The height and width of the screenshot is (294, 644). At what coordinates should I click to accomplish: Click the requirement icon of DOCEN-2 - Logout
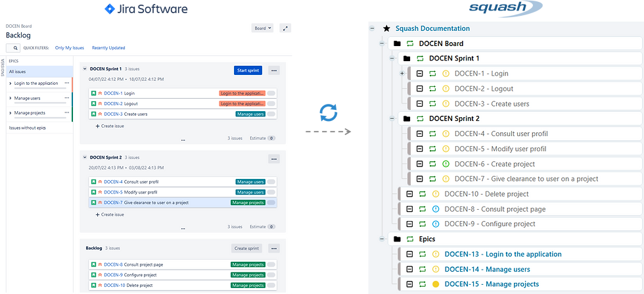tap(420, 89)
